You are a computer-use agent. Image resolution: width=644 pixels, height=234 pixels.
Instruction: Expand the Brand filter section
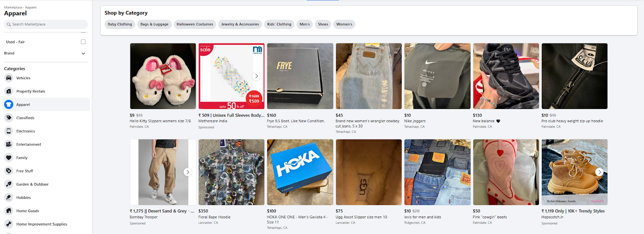pos(83,53)
